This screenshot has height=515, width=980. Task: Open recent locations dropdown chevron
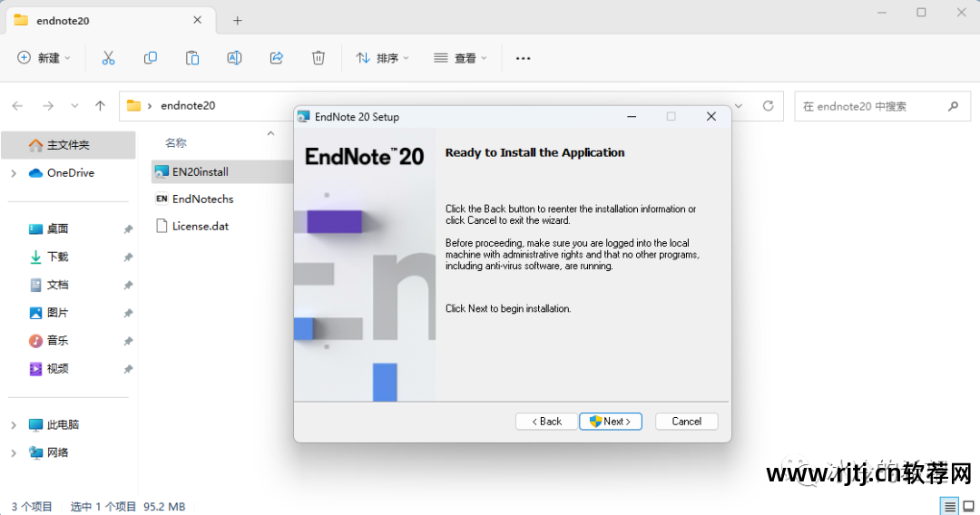click(x=74, y=106)
